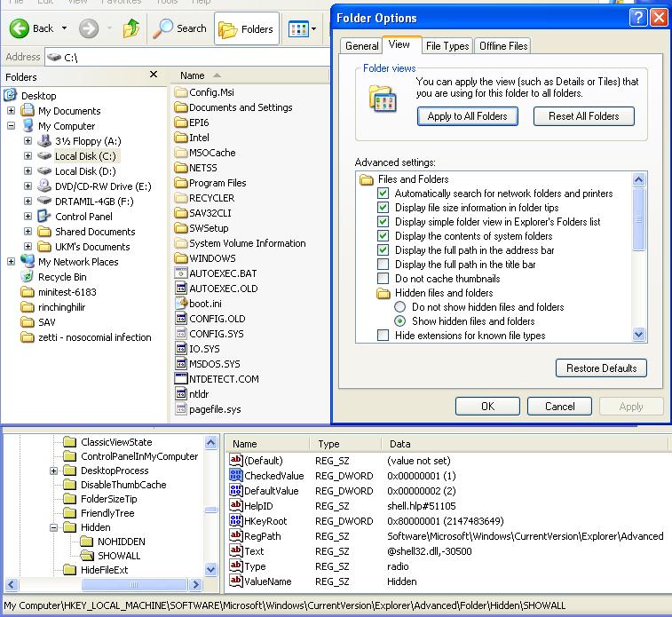This screenshot has width=672, height=617.
Task: Close the Folders pane with X
Action: (x=154, y=75)
